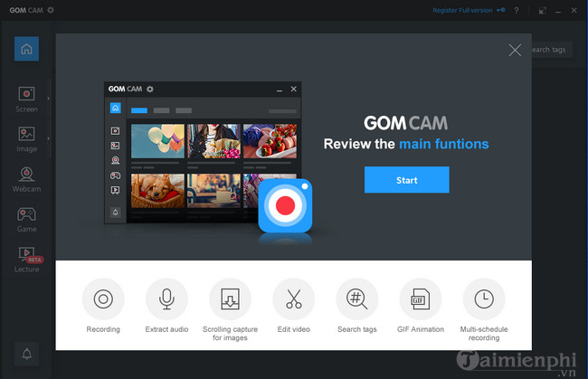
Task: Open settings gear beside GOM CAM title
Action: pyautogui.click(x=51, y=10)
